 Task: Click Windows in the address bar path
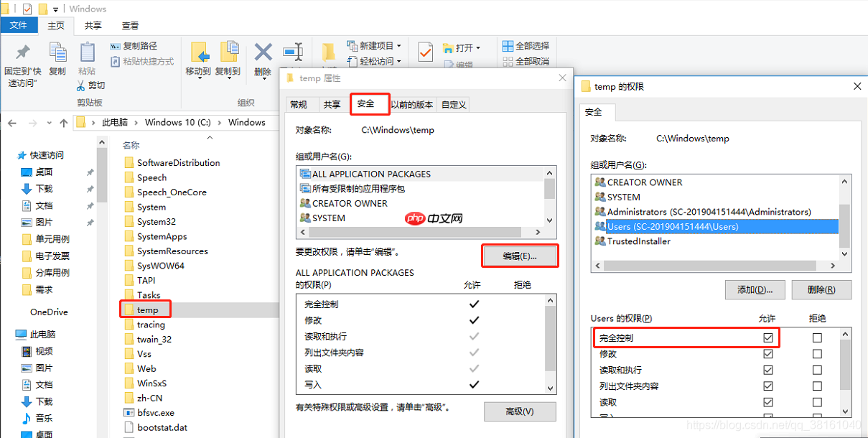click(x=247, y=123)
